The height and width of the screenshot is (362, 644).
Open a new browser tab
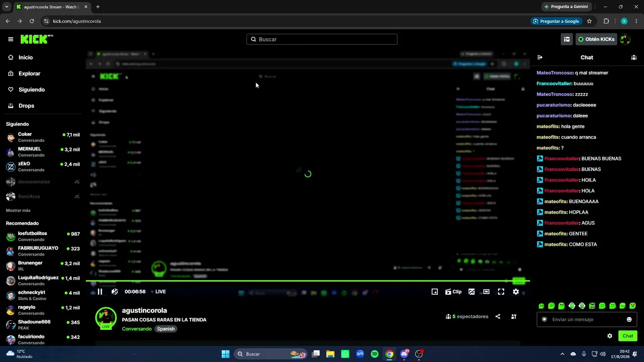tap(98, 7)
